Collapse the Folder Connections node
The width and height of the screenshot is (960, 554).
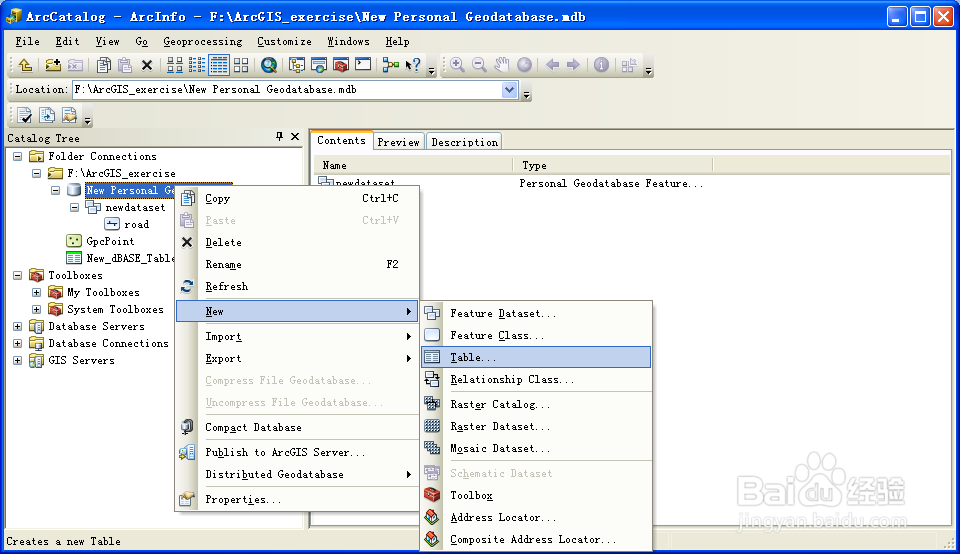click(x=18, y=157)
